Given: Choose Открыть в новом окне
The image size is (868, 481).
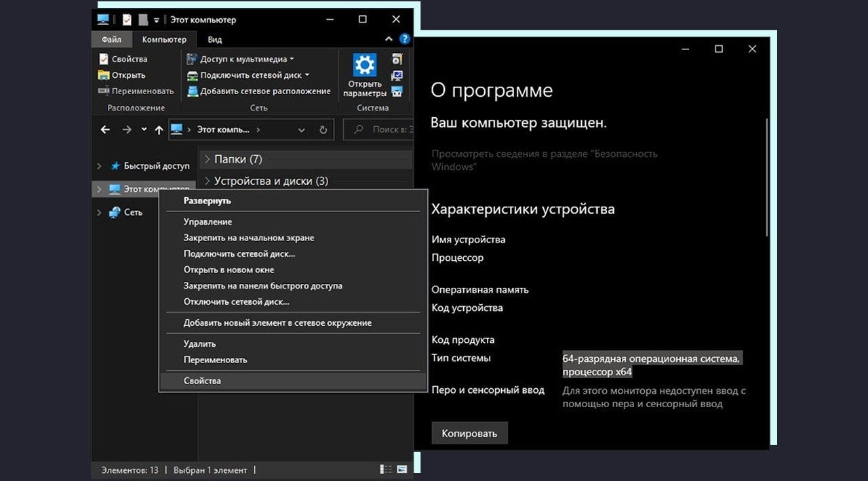Looking at the screenshot, I should [292, 270].
